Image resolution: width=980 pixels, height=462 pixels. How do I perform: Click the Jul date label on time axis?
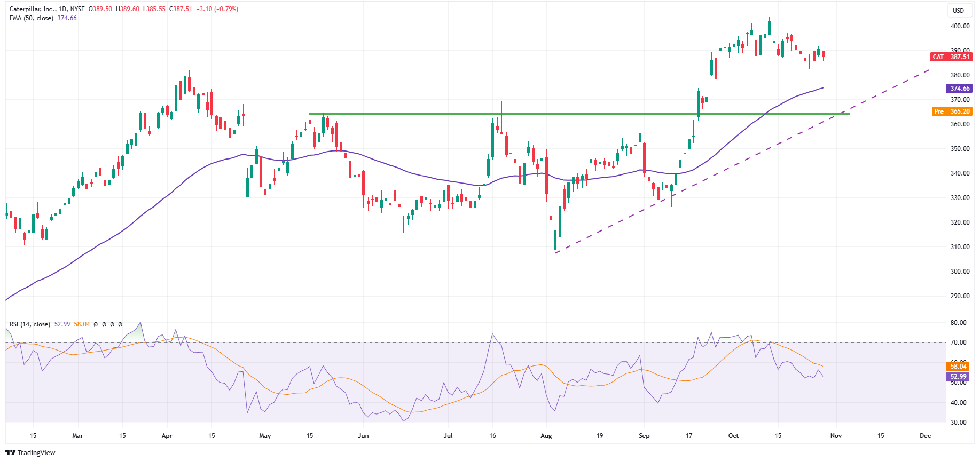click(x=448, y=436)
